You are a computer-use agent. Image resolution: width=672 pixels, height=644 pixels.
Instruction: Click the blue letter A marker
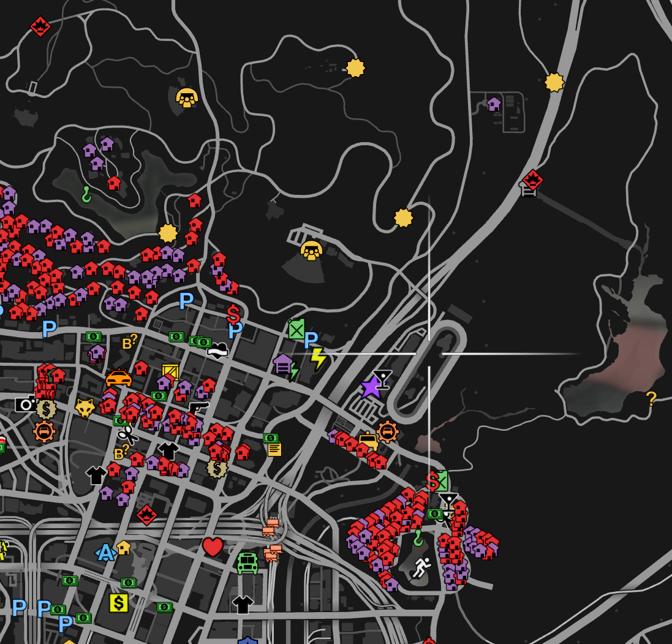coord(105,553)
